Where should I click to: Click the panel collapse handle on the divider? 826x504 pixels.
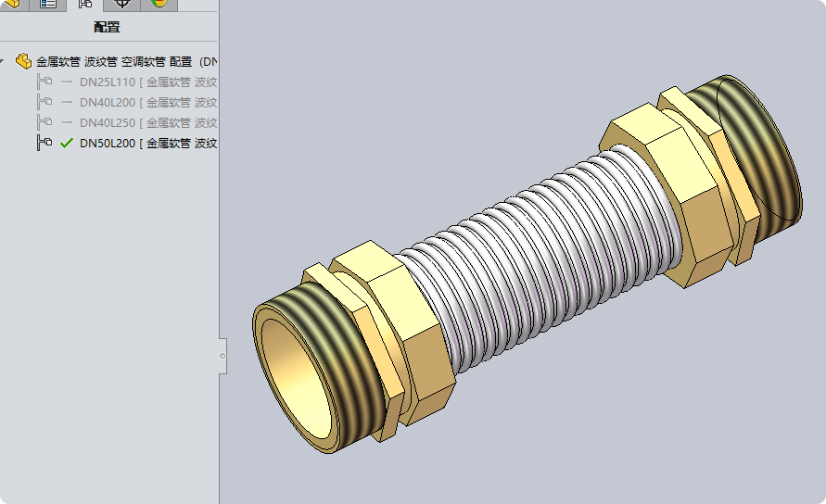click(222, 356)
